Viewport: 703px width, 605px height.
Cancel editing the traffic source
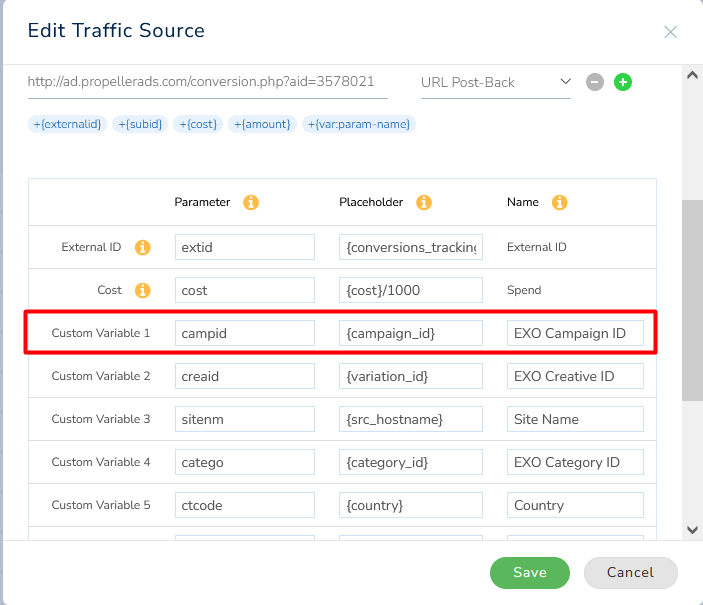pyautogui.click(x=630, y=573)
